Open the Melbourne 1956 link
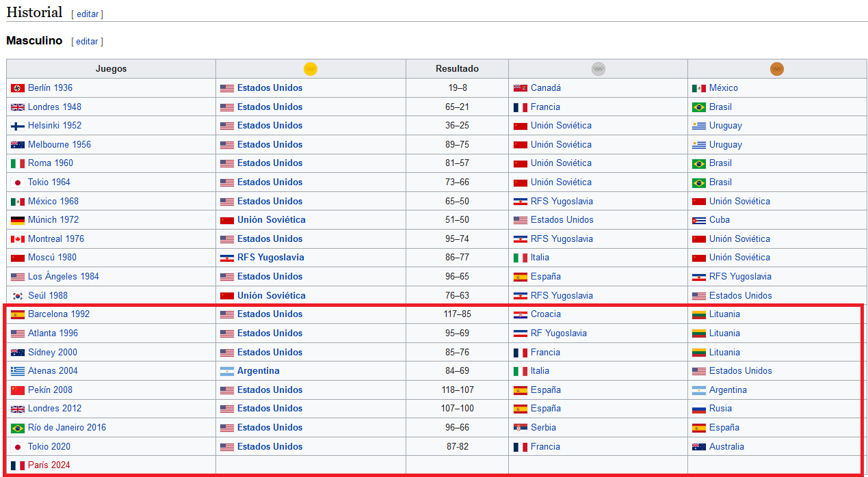 (x=60, y=145)
